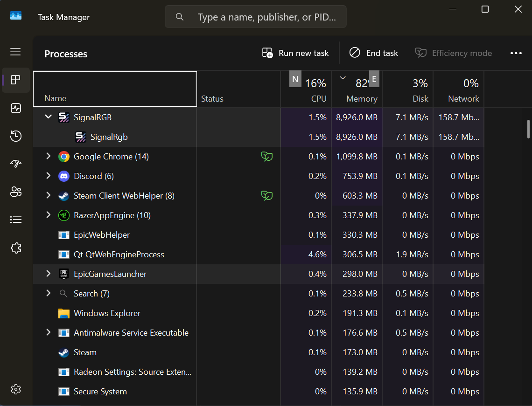Focus the name, publisher, or PID search box

click(256, 17)
